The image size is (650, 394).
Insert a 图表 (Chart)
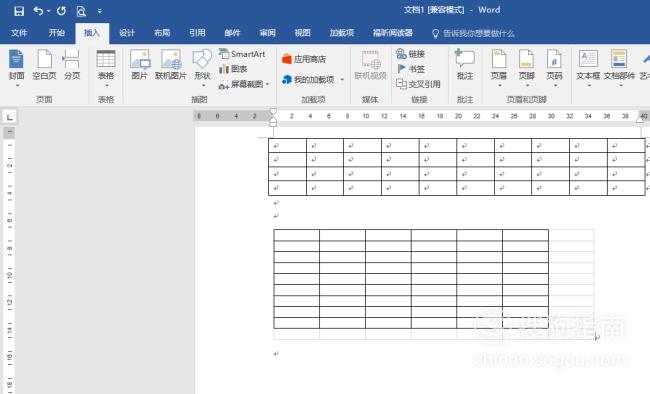click(x=233, y=69)
